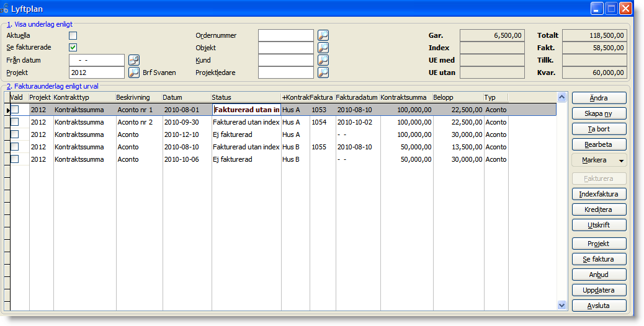Click into the Ordernummer input field
Viewport: 644px width, 326px height.
tap(286, 36)
